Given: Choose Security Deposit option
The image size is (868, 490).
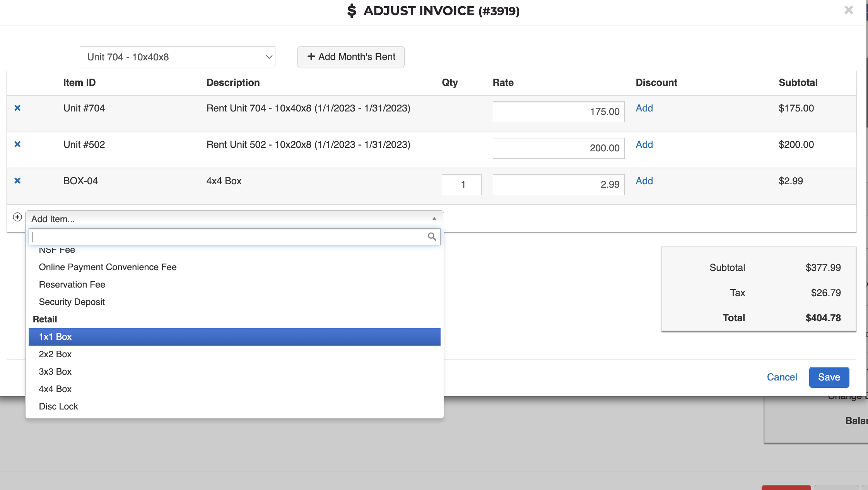Looking at the screenshot, I should (72, 302).
